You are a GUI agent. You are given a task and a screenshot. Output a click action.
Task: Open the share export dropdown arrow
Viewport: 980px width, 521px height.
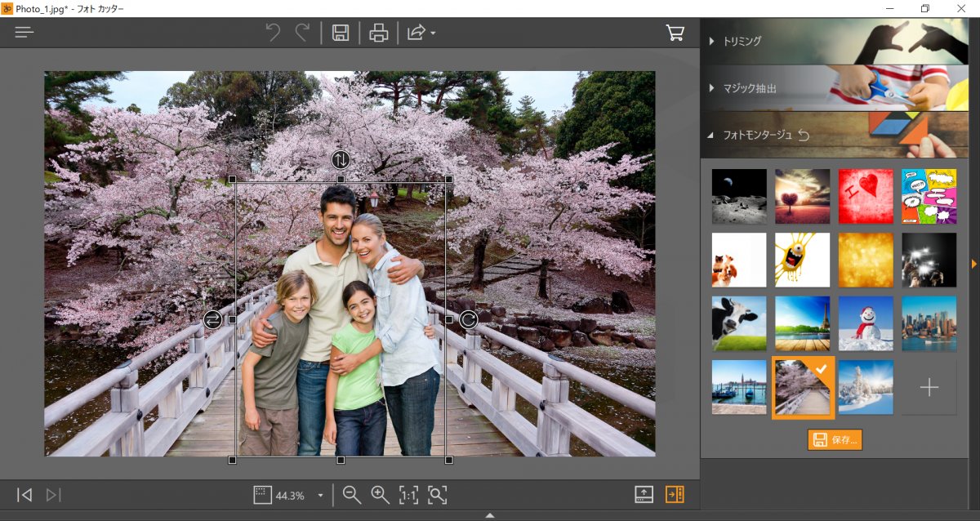[x=433, y=33]
